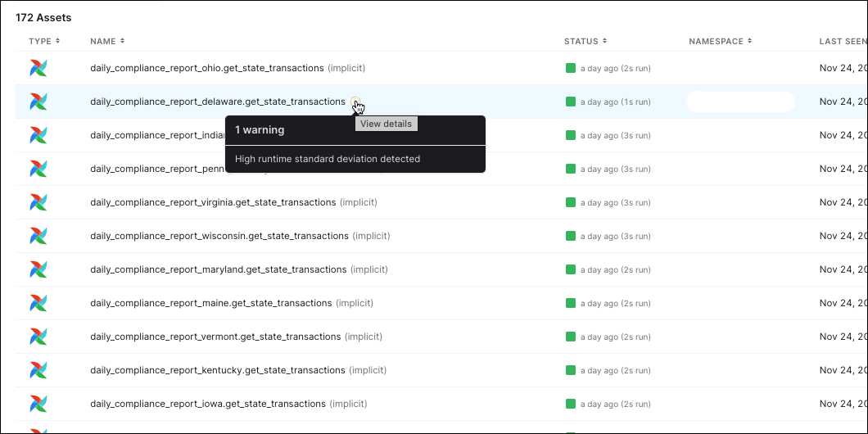868x434 pixels.
Task: Click the View details tooltip
Action: [387, 124]
